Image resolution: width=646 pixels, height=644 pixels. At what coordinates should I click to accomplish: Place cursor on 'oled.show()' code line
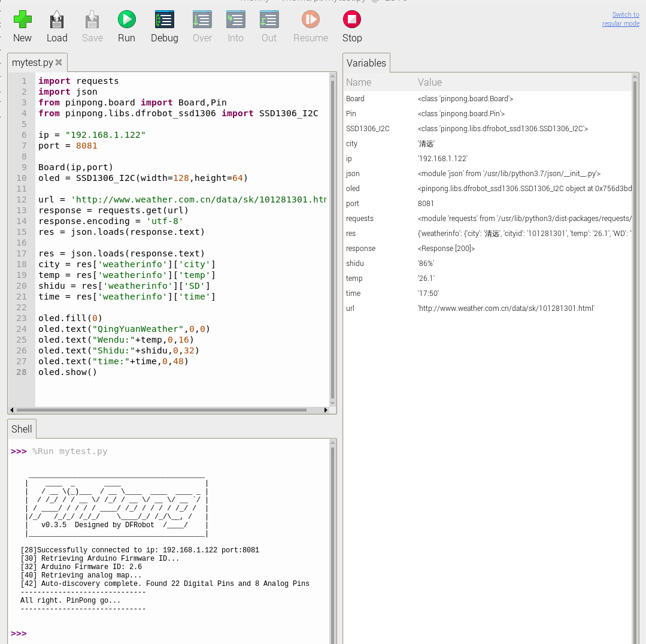coord(68,372)
